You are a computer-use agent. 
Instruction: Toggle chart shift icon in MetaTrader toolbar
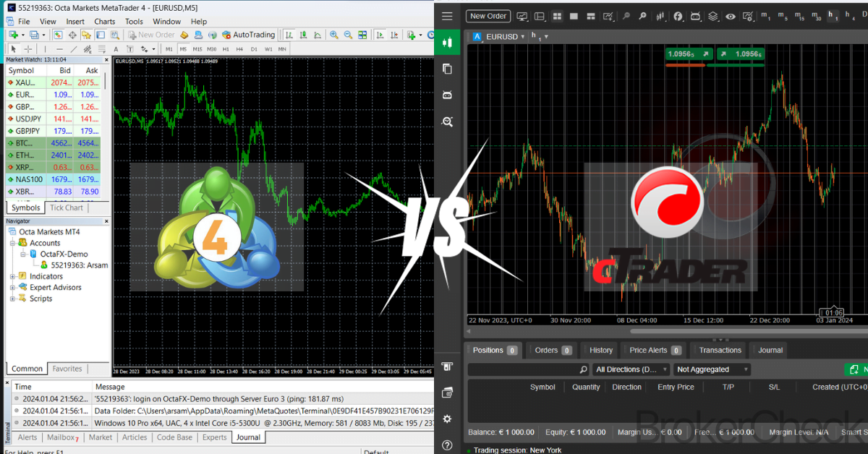394,35
